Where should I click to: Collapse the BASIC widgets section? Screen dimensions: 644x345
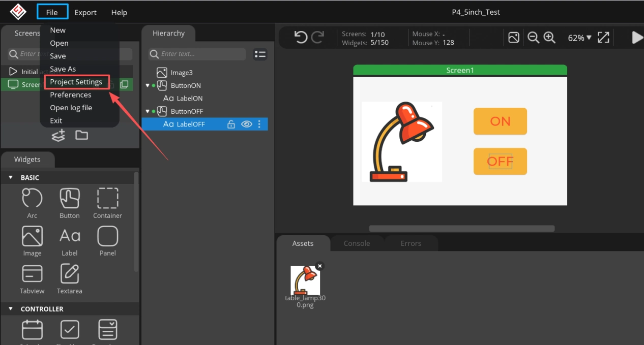[11, 177]
